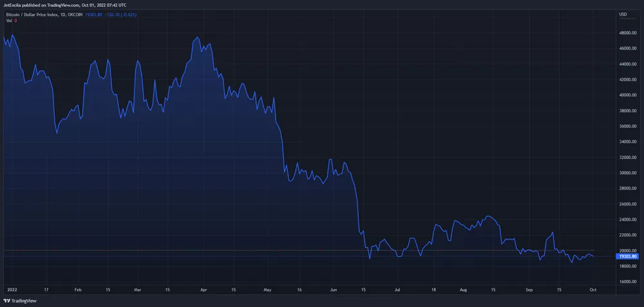Click the 2022 label on time axis
Viewport: 644px width, 307px height.
tap(11, 290)
